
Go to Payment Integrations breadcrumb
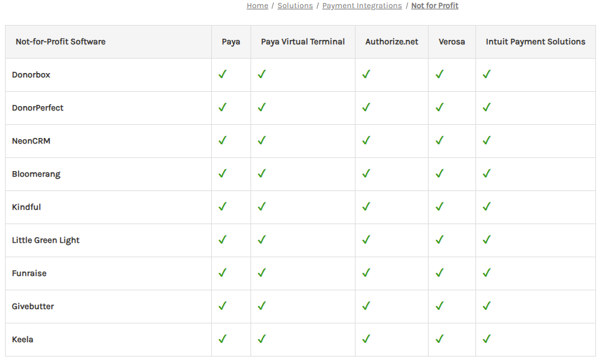(362, 6)
